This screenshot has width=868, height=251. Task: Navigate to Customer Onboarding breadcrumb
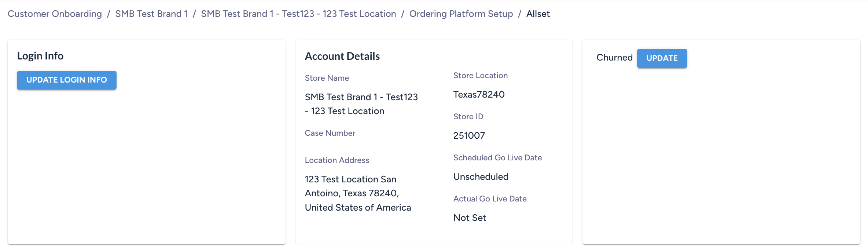pyautogui.click(x=55, y=14)
